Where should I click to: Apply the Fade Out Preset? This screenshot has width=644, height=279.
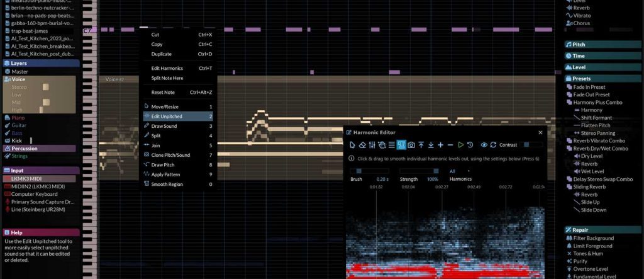(x=591, y=94)
